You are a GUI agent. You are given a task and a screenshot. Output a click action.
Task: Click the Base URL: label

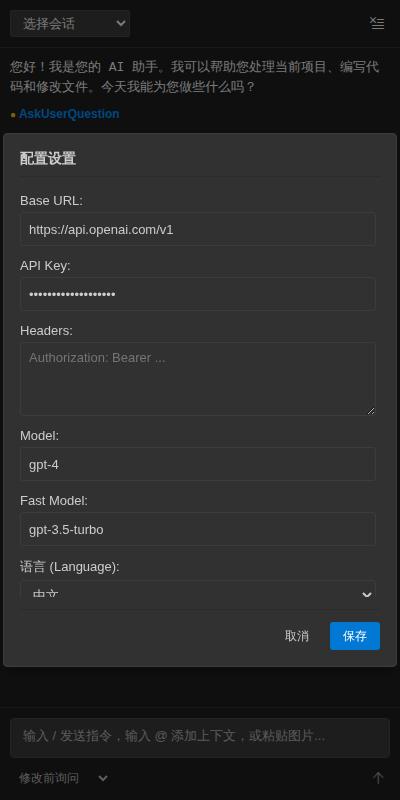pos(51,201)
